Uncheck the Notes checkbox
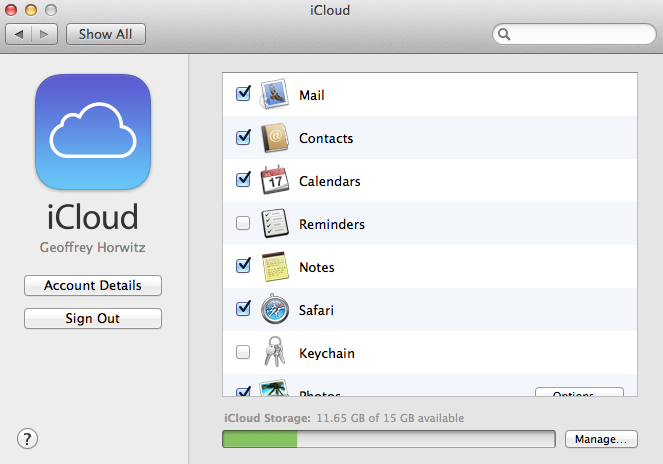 [x=243, y=266]
